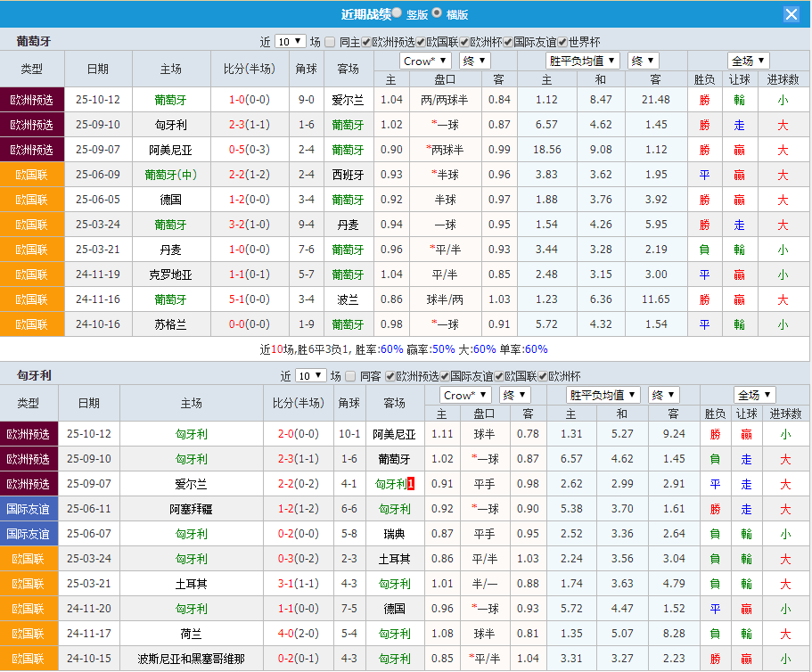Viewport: 812px width, 672px height.
Task: Click the 葡萄牙 team link in the first row
Action: pyautogui.click(x=171, y=101)
